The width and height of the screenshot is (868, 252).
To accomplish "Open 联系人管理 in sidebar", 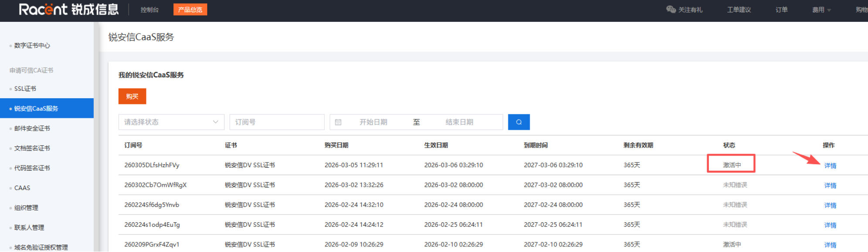I will 29,228.
